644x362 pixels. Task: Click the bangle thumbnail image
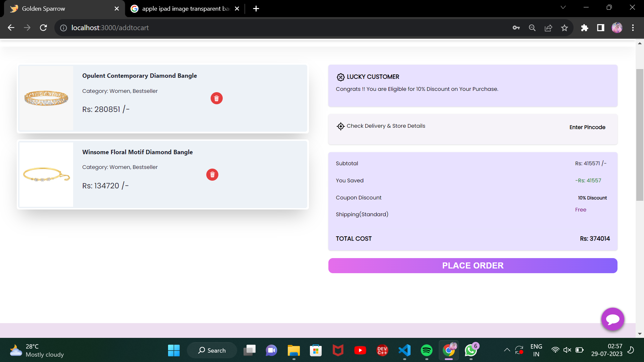[x=46, y=98]
